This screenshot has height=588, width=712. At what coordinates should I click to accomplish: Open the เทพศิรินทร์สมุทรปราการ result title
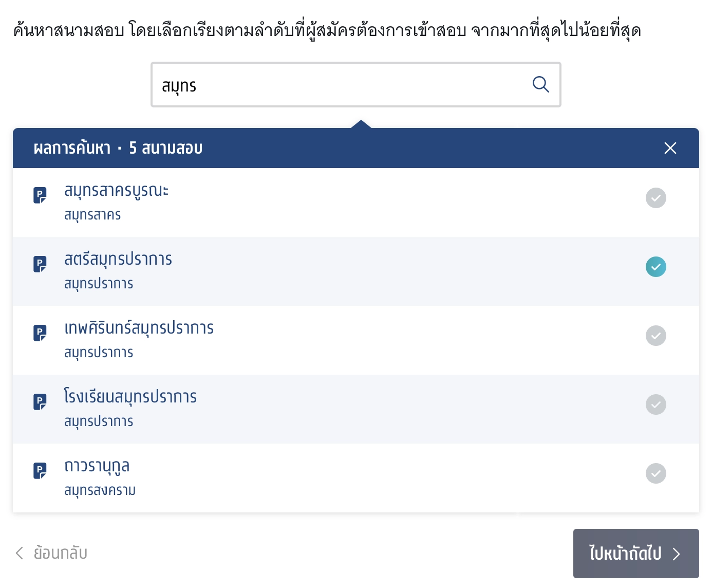pos(139,328)
